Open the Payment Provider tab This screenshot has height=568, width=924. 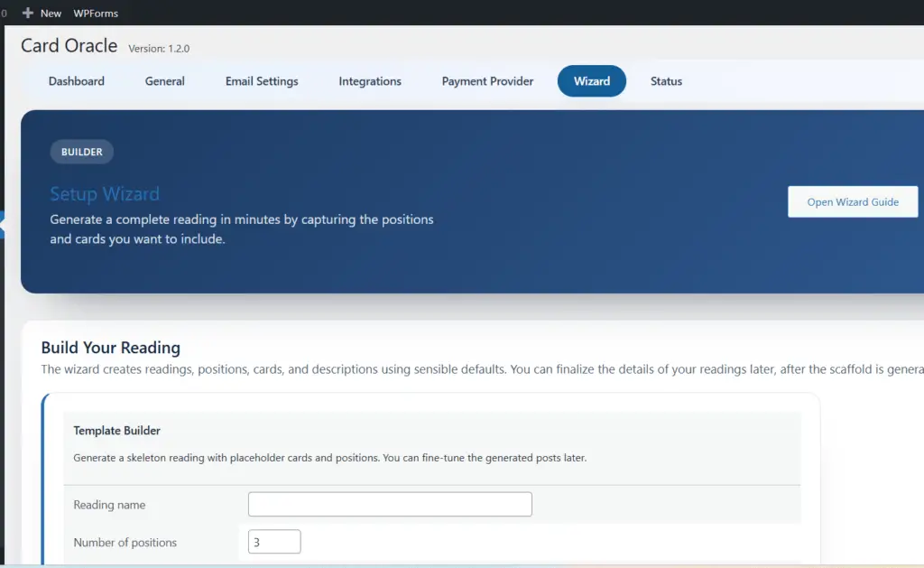[487, 81]
